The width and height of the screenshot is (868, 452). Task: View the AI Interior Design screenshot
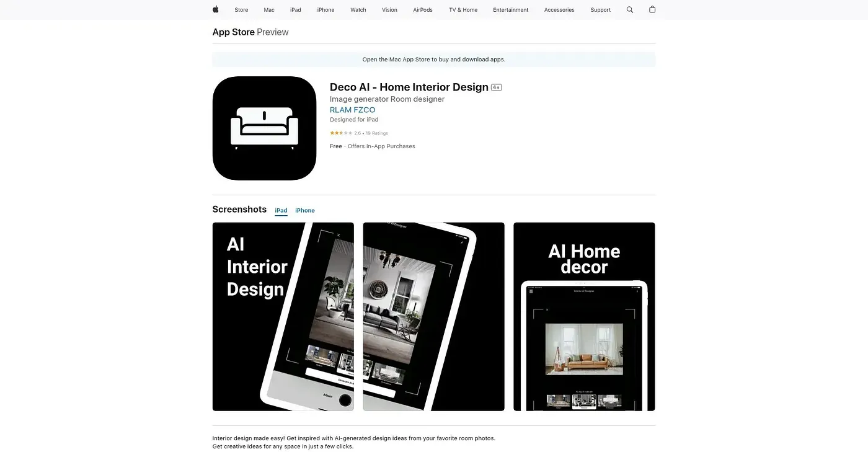pos(283,316)
